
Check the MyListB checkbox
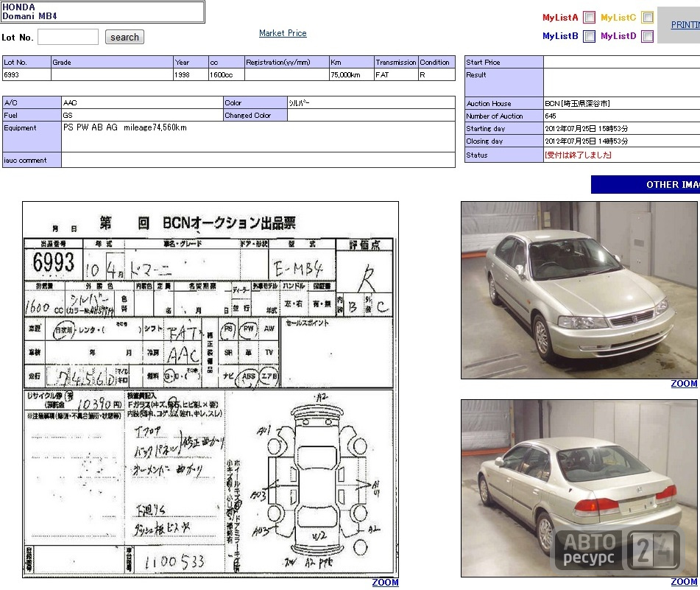(590, 36)
